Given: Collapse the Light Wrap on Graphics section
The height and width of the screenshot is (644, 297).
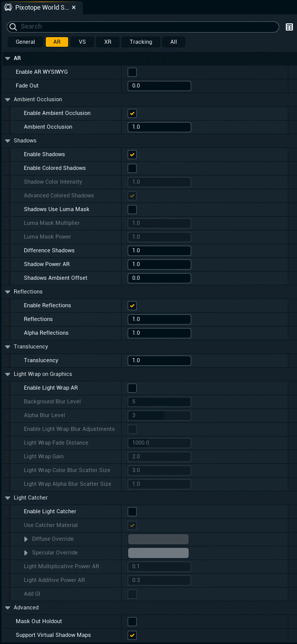Looking at the screenshot, I should point(7,374).
